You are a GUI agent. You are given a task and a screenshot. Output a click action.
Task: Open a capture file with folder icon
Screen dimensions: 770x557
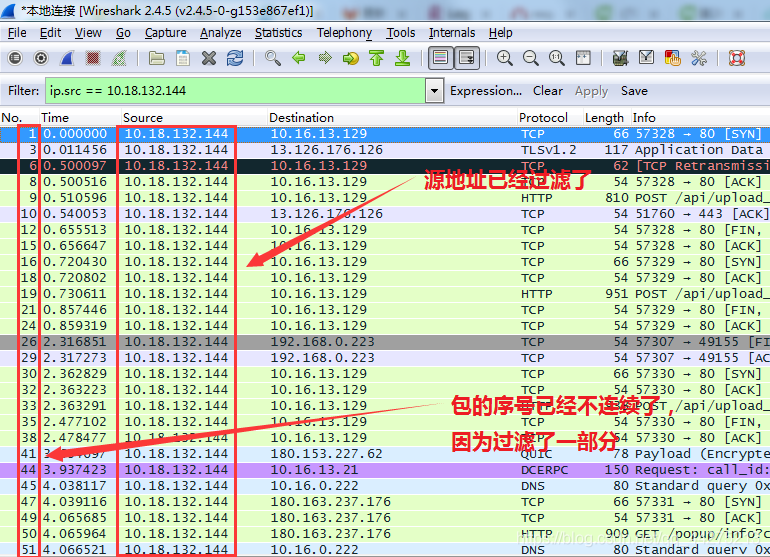(x=157, y=58)
